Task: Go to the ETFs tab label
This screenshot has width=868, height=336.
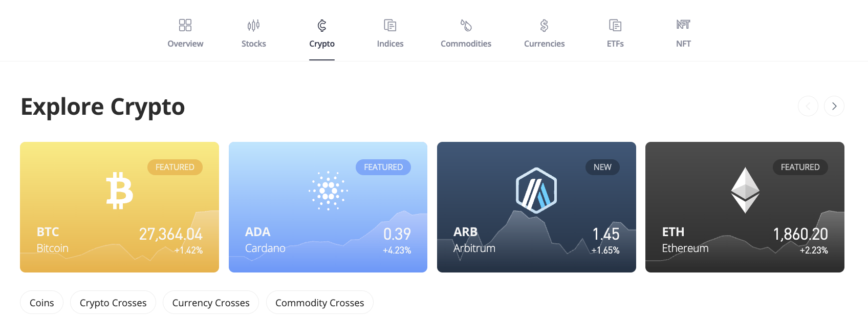Action: [x=615, y=44]
